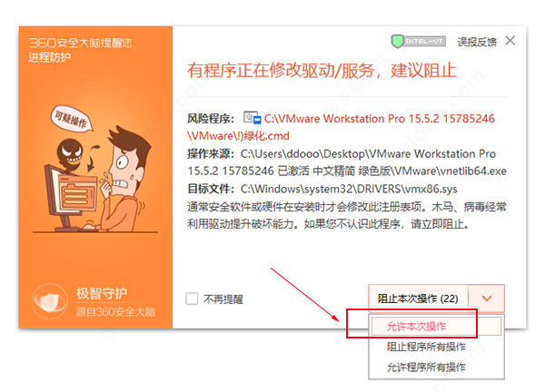Click the 可疑操作 speech bubble
Image resolution: width=545 pixels, height=392 pixels.
tap(73, 120)
